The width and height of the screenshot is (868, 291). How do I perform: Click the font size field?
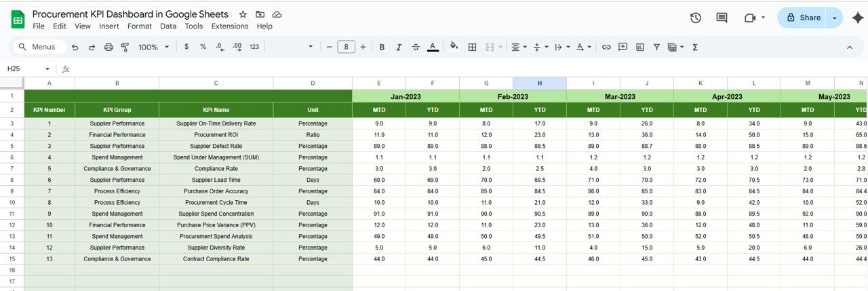tap(346, 47)
